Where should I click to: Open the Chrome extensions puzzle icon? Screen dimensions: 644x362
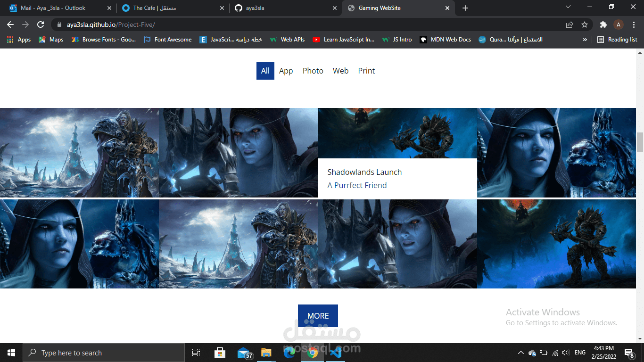pyautogui.click(x=603, y=25)
